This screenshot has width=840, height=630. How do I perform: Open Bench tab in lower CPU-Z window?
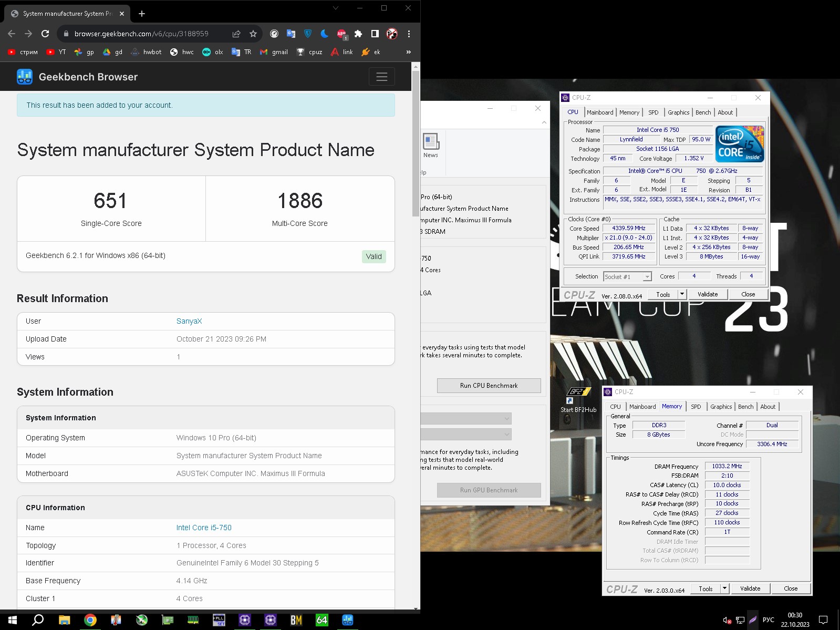coord(745,407)
